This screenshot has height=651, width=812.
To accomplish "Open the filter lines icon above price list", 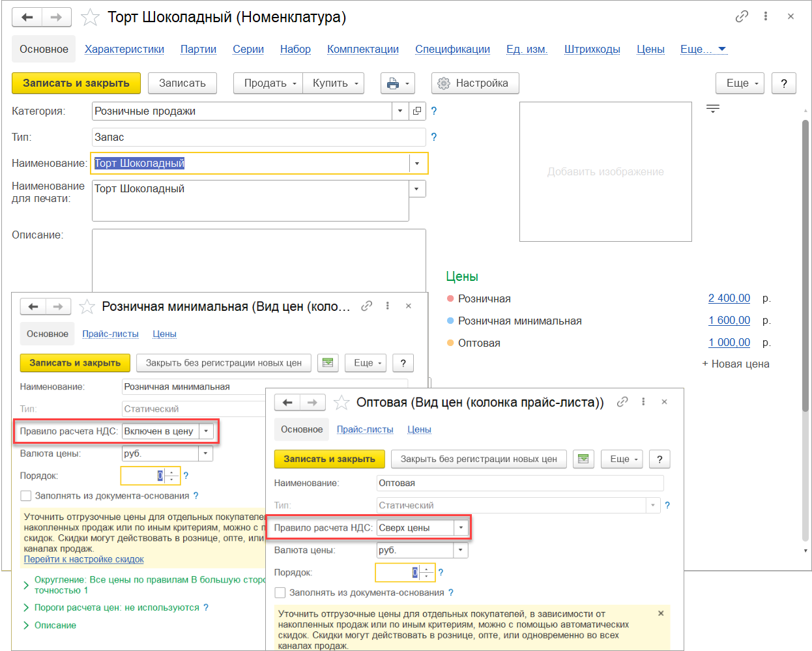I will pos(713,109).
